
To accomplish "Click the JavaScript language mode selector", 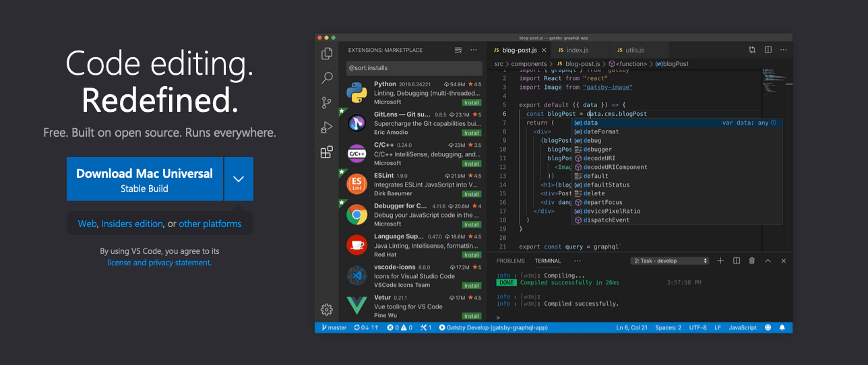I will tap(743, 327).
